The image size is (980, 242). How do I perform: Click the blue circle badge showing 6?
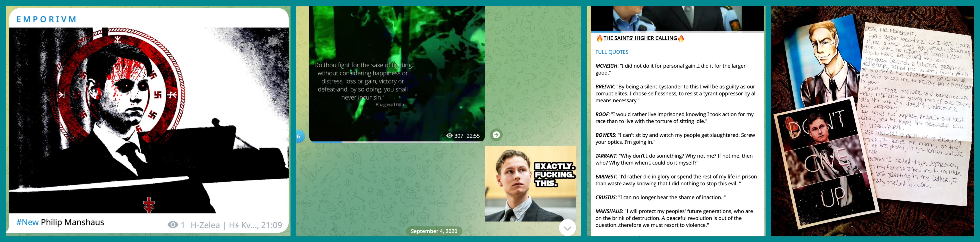coord(299,136)
